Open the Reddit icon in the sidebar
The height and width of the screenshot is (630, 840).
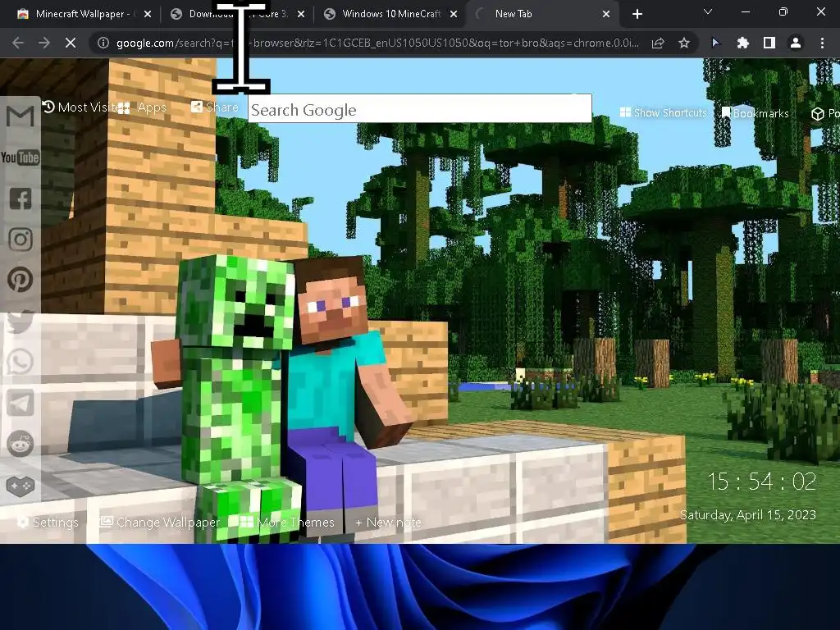click(x=21, y=444)
